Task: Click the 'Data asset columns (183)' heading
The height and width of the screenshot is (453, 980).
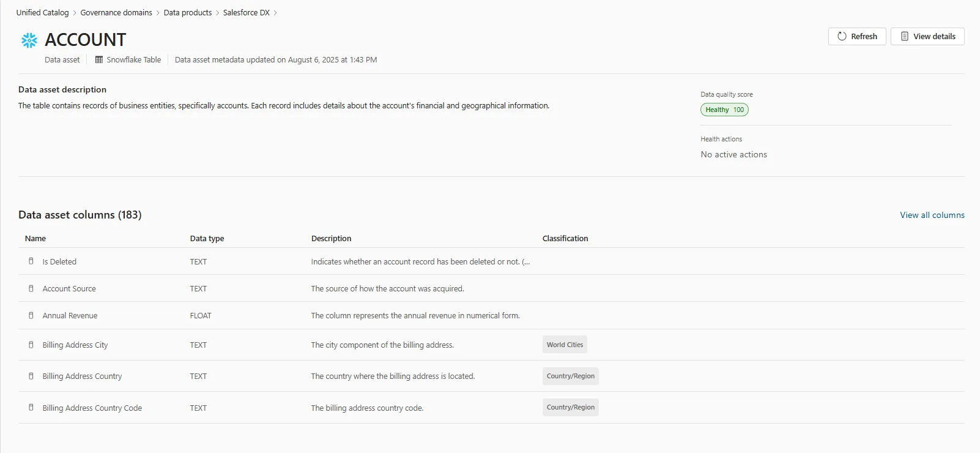Action: tap(80, 215)
